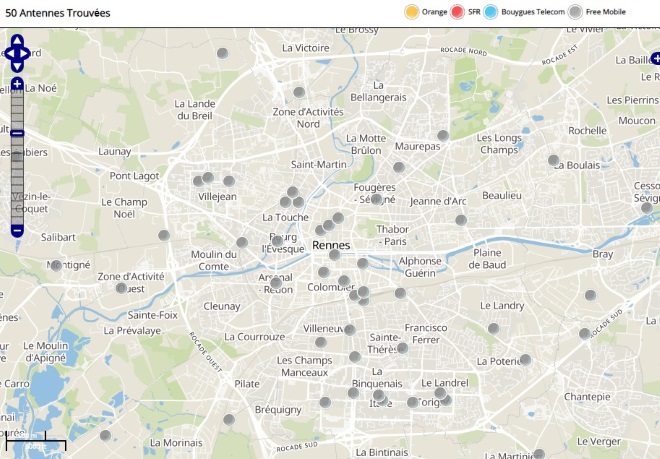Viewport: 660px width, 459px height.
Task: Click the 'Bouygues Telecom' legend label
Action: tap(533, 12)
